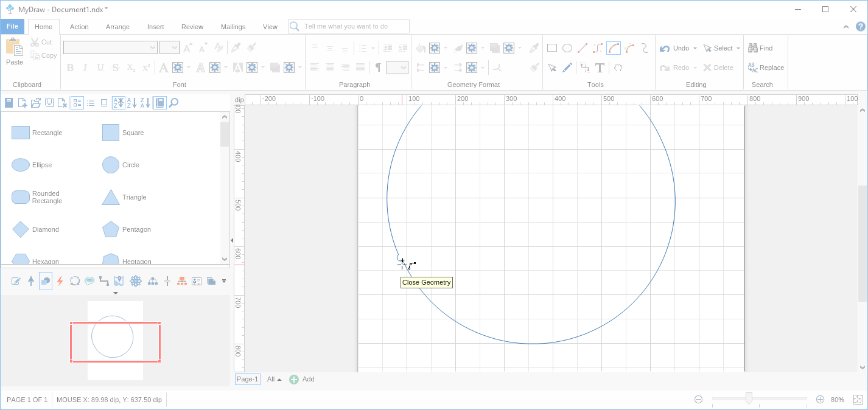The height and width of the screenshot is (410, 868).
Task: Toggle the library book panel button
Action: 159,103
